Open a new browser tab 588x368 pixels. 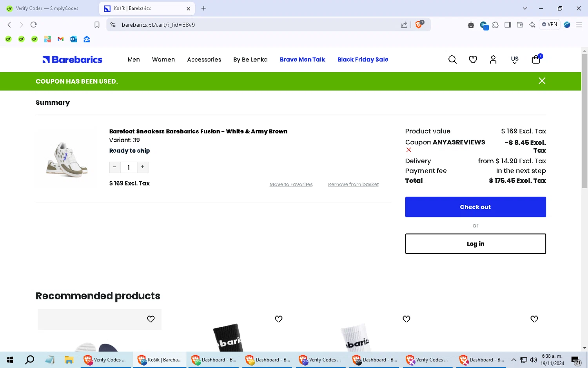[203, 8]
